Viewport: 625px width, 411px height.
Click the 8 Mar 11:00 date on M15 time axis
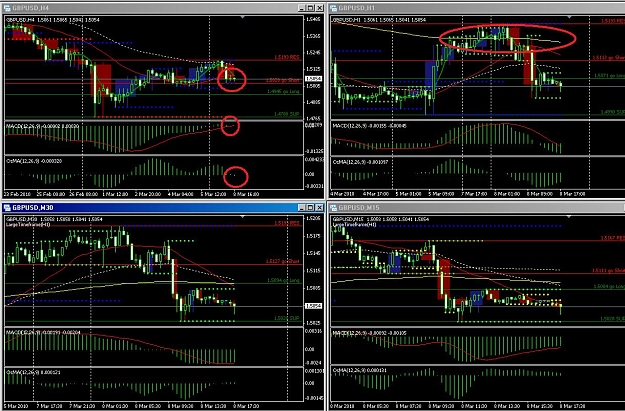(x=474, y=406)
